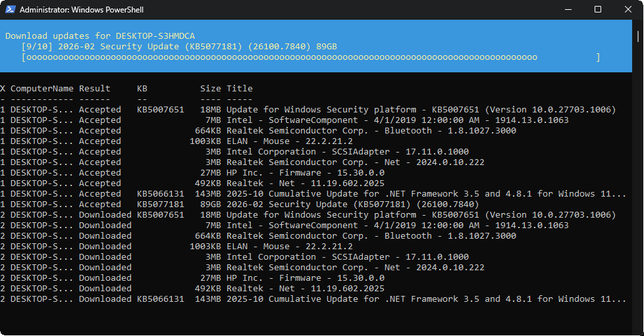Click the Result column header
The image size is (644, 336).
pyautogui.click(x=95, y=88)
